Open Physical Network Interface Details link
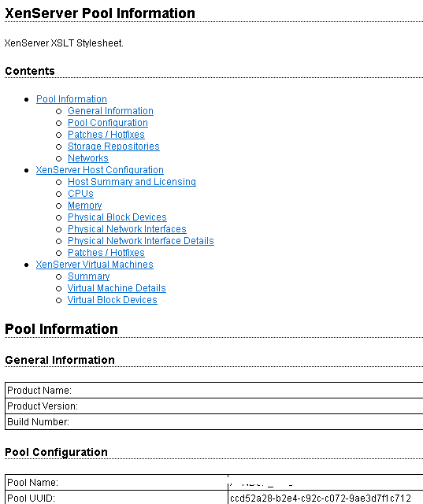Screen dimensions: 423x504 141,241
